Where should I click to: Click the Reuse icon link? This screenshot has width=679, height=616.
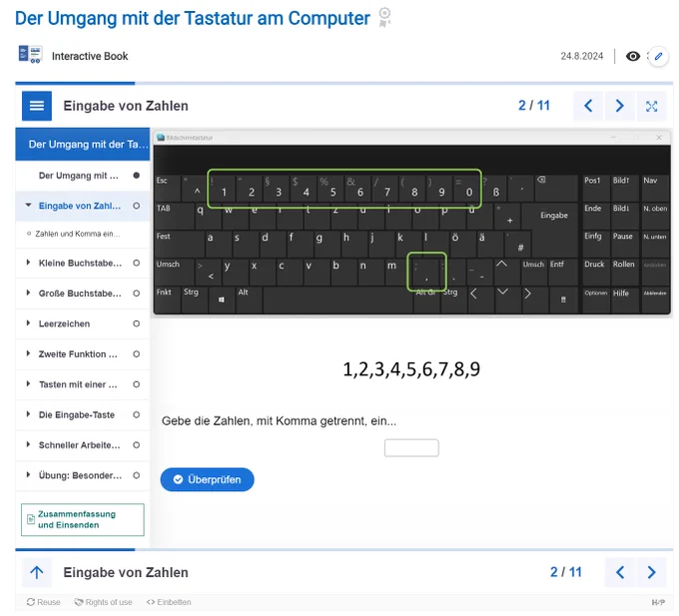click(43, 602)
